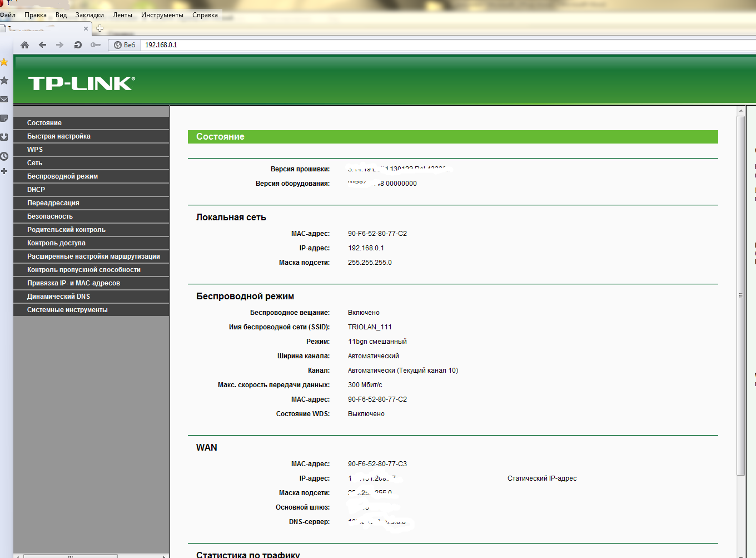Open the Веб address bar dropdown
Image resolution: width=756 pixels, height=558 pixels.
[123, 45]
